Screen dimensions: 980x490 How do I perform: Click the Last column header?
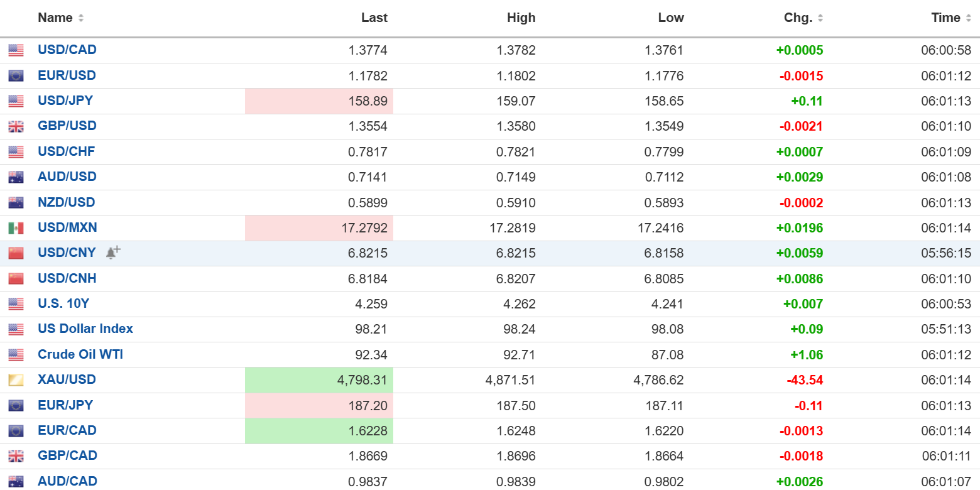374,18
